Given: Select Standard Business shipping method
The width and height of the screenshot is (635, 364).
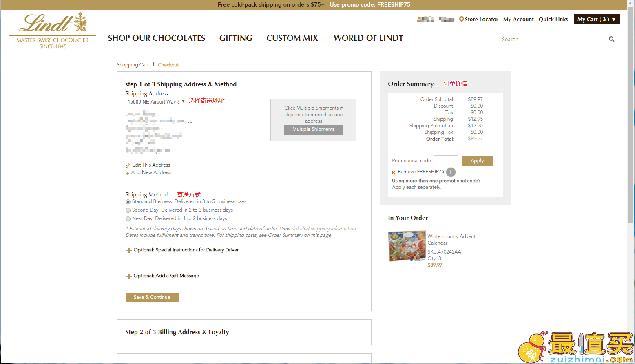Looking at the screenshot, I should (128, 202).
